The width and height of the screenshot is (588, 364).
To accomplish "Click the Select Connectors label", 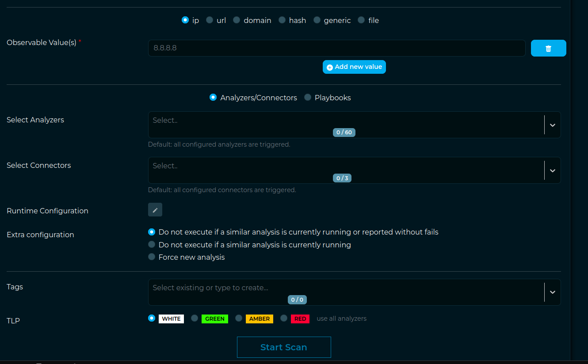I will tap(39, 165).
